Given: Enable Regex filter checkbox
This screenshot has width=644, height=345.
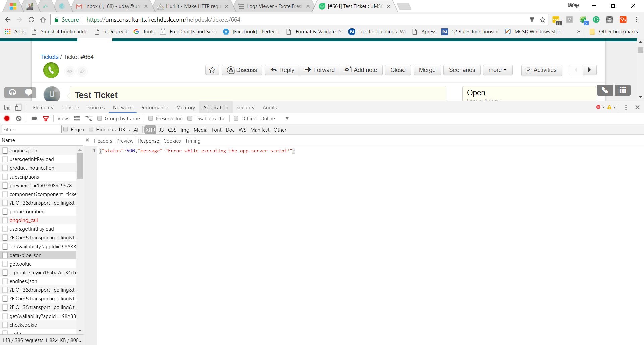Looking at the screenshot, I should (x=66, y=129).
